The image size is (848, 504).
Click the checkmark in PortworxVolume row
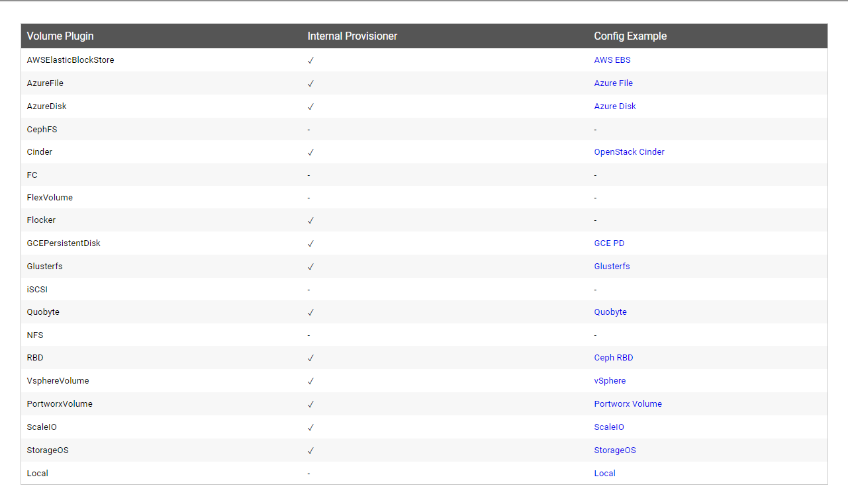pos(310,404)
